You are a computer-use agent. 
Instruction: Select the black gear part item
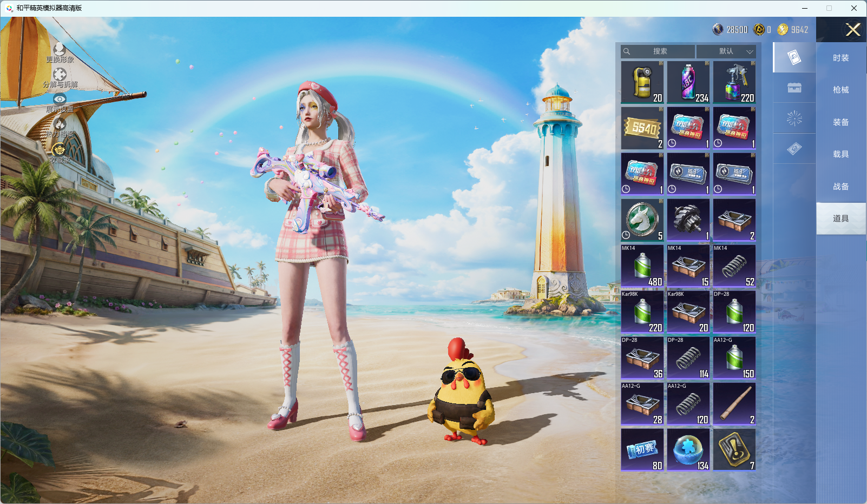(x=688, y=220)
